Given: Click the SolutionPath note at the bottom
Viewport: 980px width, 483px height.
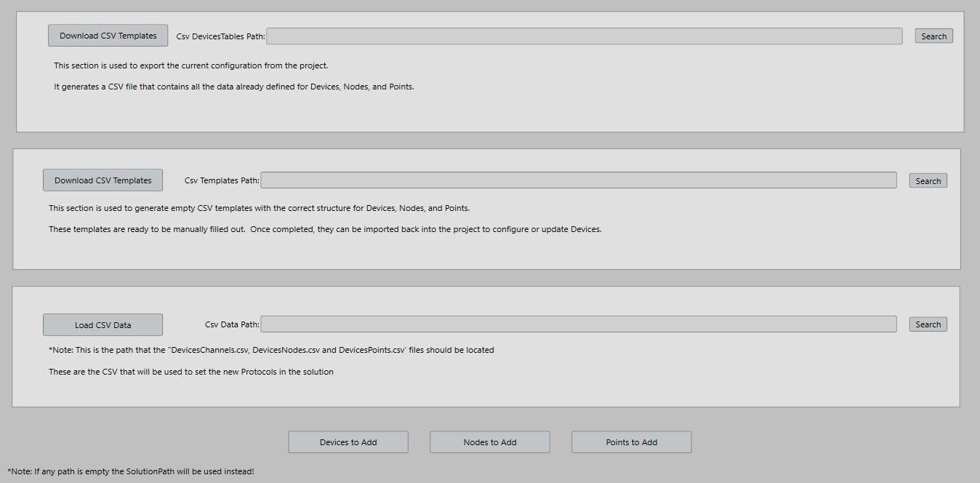Looking at the screenshot, I should click(131, 471).
